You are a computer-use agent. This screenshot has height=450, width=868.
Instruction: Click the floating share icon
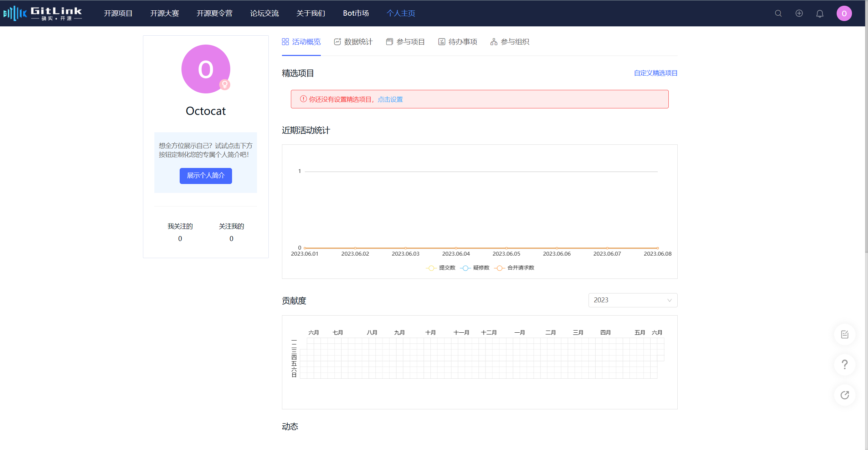click(x=844, y=395)
